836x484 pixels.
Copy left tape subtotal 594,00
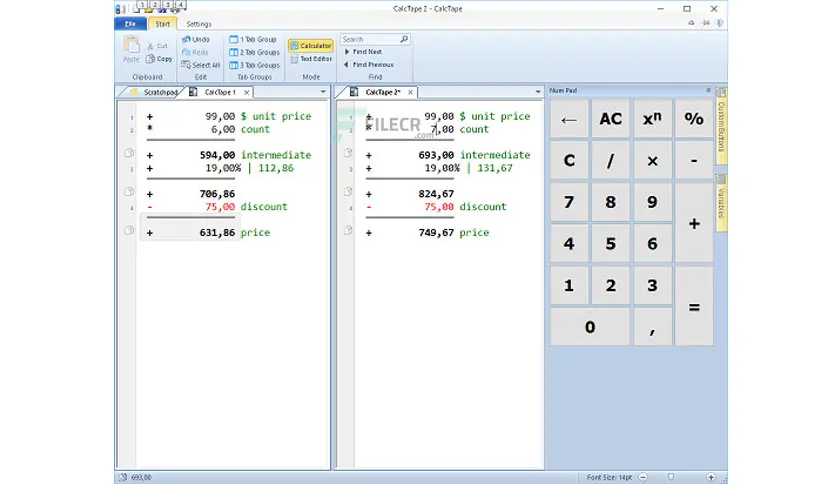[128, 154]
